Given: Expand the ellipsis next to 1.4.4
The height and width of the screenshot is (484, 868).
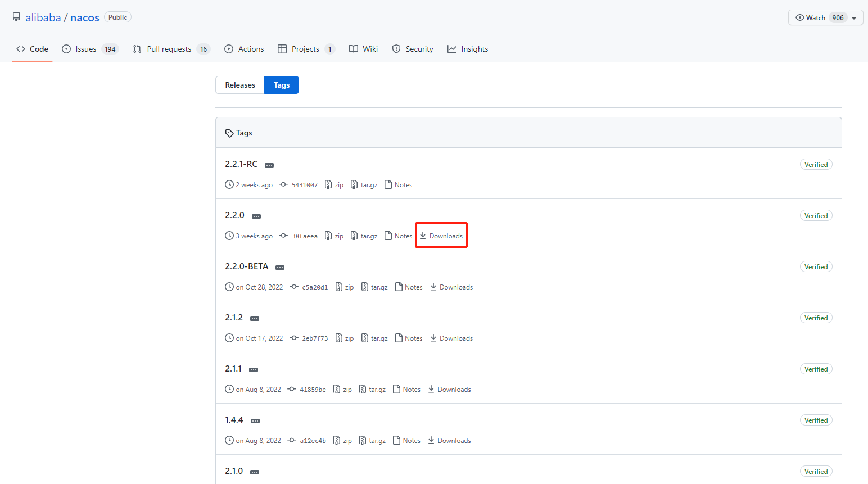Looking at the screenshot, I should (255, 421).
